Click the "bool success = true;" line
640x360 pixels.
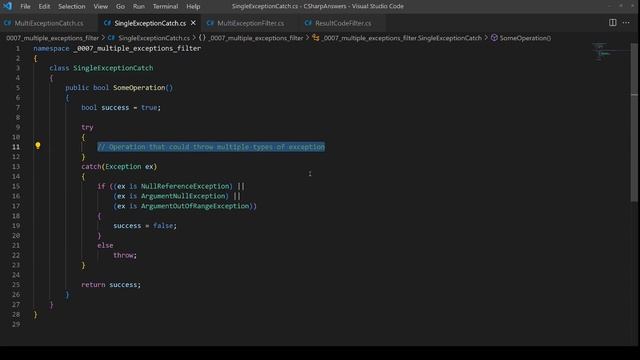pyautogui.click(x=121, y=108)
